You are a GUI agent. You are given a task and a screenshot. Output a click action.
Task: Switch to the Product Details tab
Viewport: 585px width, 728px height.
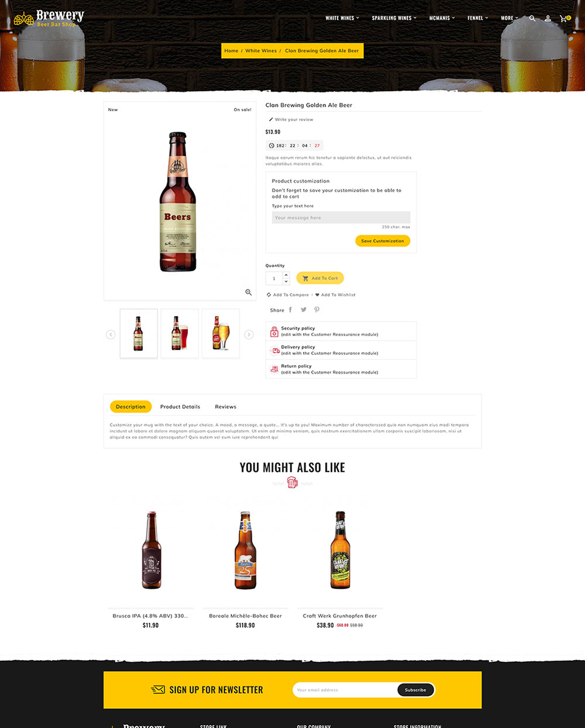[x=180, y=406]
